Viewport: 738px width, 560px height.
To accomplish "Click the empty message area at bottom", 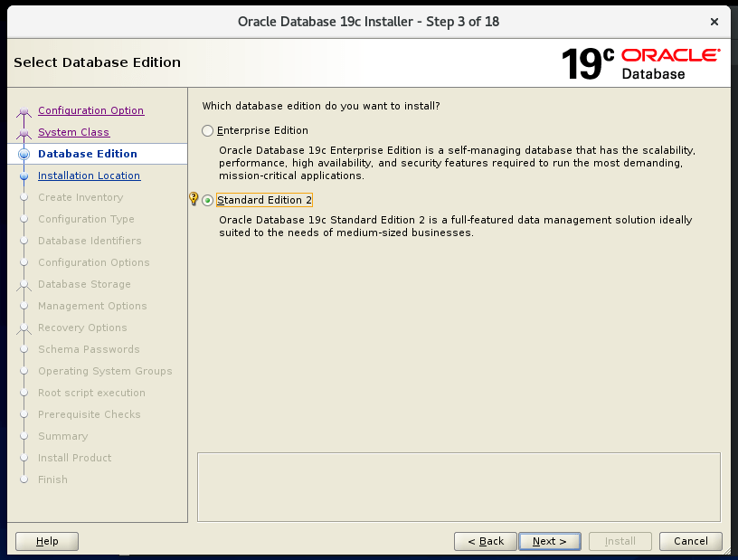I will pyautogui.click(x=459, y=487).
